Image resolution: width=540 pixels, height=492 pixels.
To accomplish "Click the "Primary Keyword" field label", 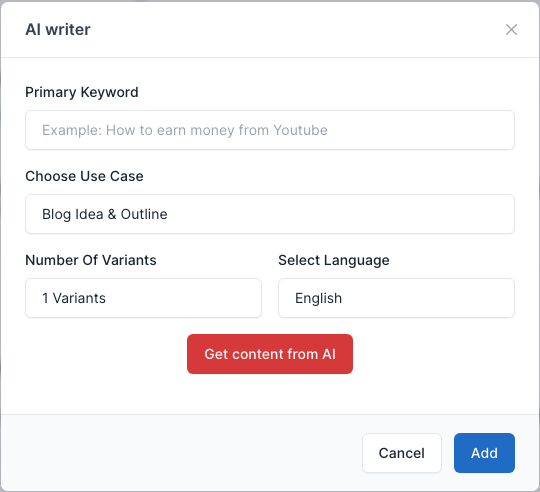I will (x=82, y=92).
